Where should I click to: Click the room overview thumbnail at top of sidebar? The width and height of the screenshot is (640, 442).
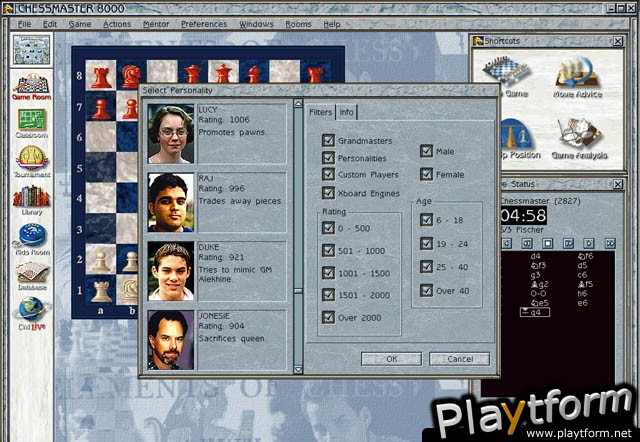tap(32, 50)
